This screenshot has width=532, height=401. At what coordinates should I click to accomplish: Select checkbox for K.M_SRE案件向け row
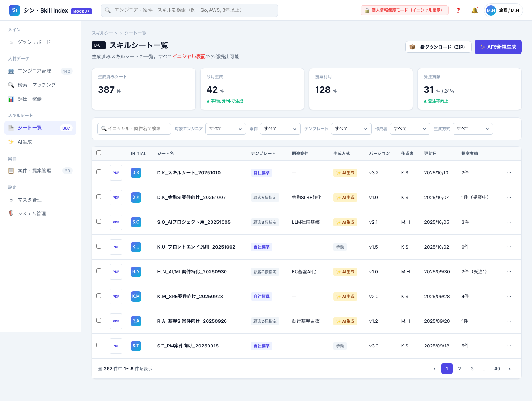coord(99,296)
